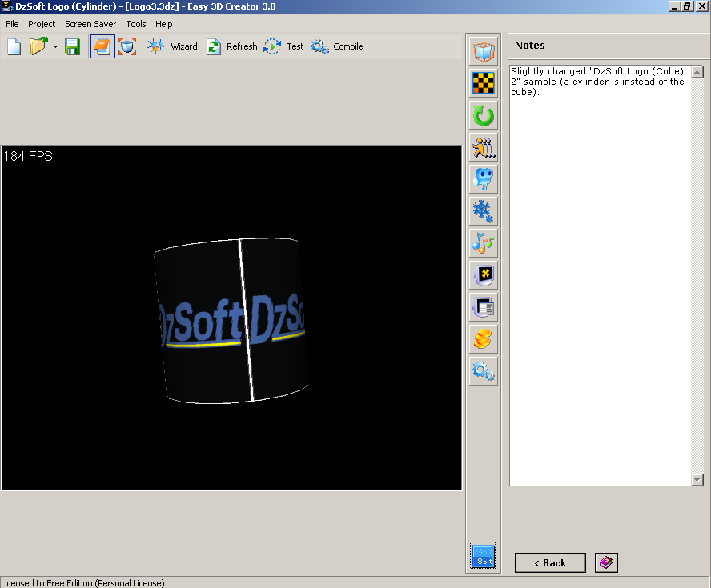Click the Notes scrollbar up arrow
Image resolution: width=711 pixels, height=588 pixels.
697,71
